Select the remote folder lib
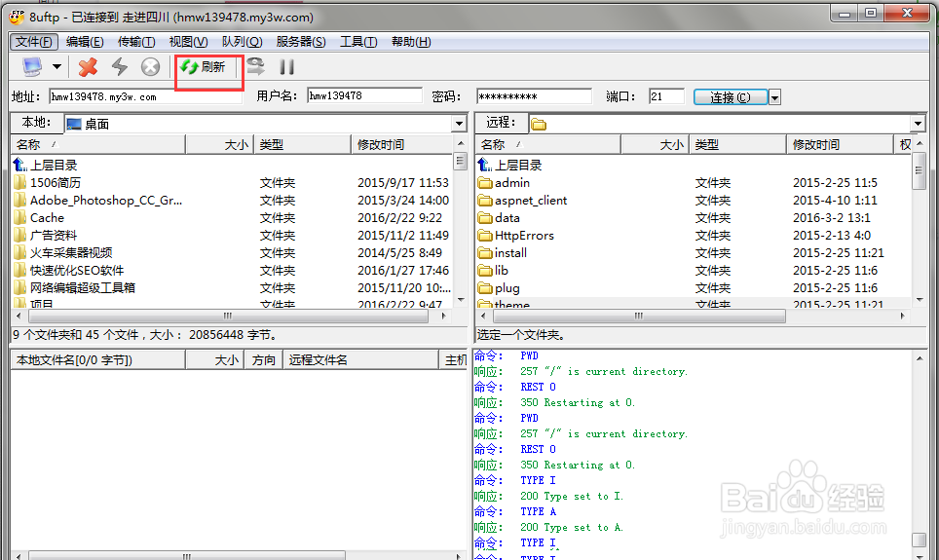Image resolution: width=939 pixels, height=560 pixels. tap(502, 271)
